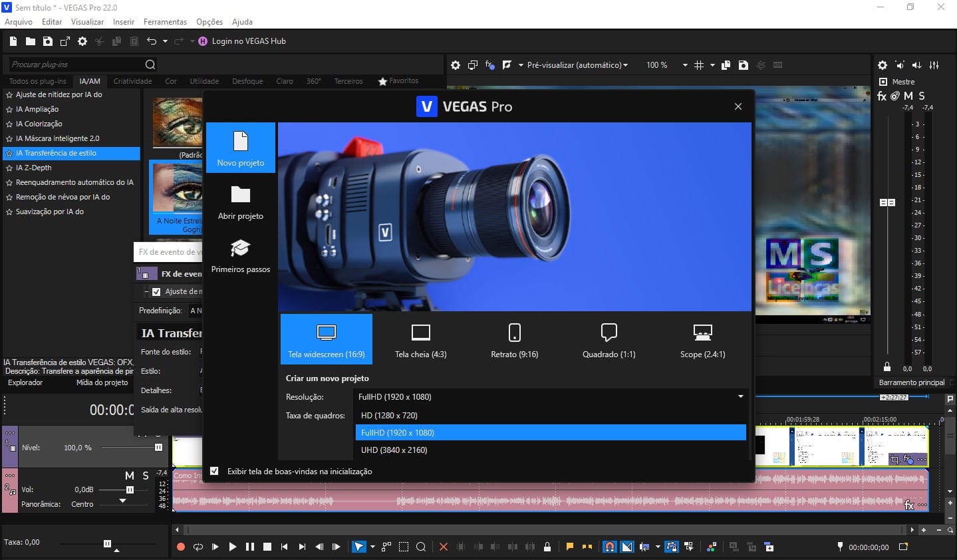Open the Resolução dropdown showing FullHD options
Screen dimensions: 957x560
click(x=740, y=396)
